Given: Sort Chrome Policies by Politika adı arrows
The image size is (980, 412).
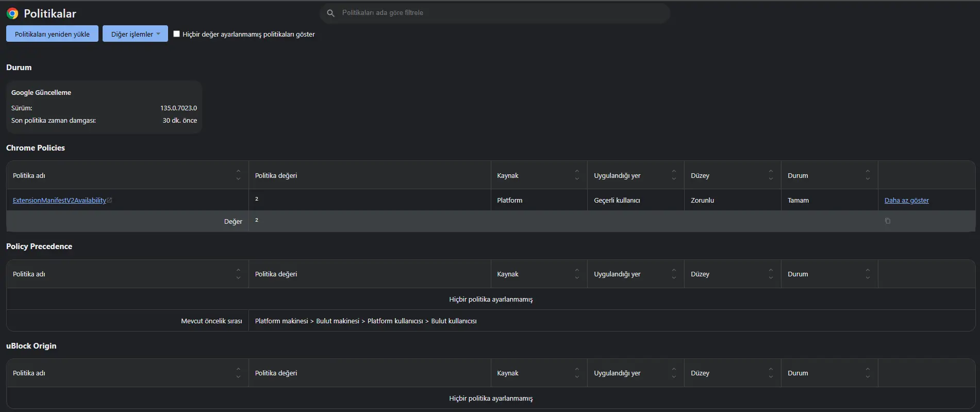Looking at the screenshot, I should (238, 175).
